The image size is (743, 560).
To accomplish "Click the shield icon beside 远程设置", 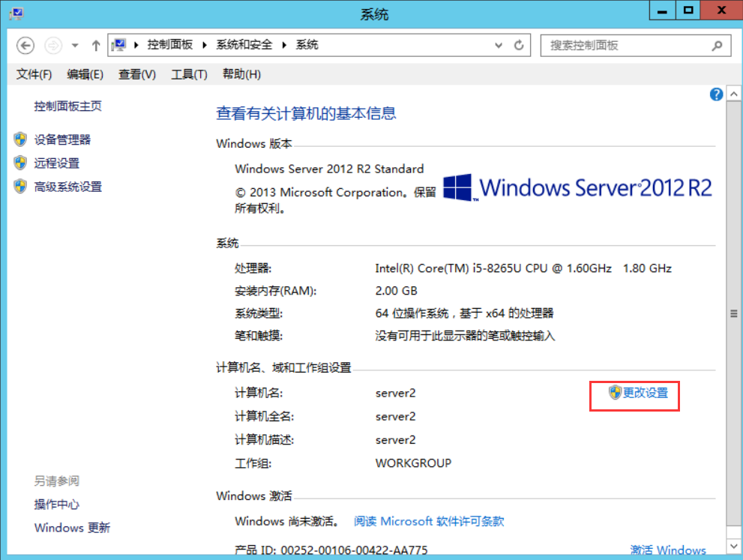I will pyautogui.click(x=20, y=163).
